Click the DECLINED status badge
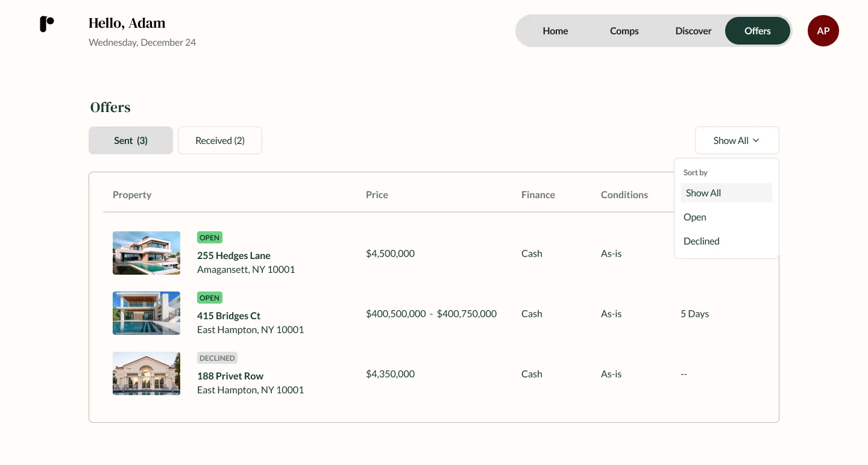Viewport: 868px width, 465px height. point(217,358)
